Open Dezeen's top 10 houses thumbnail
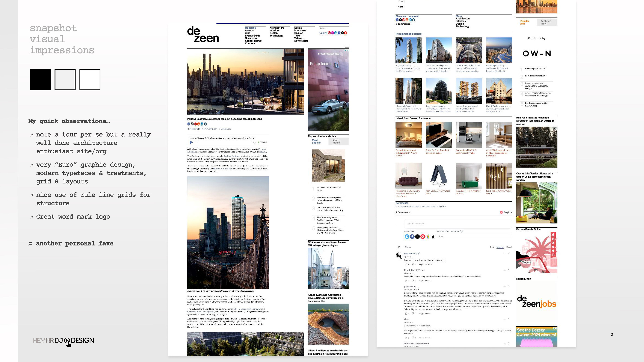This screenshot has height=362, width=644. point(328,166)
